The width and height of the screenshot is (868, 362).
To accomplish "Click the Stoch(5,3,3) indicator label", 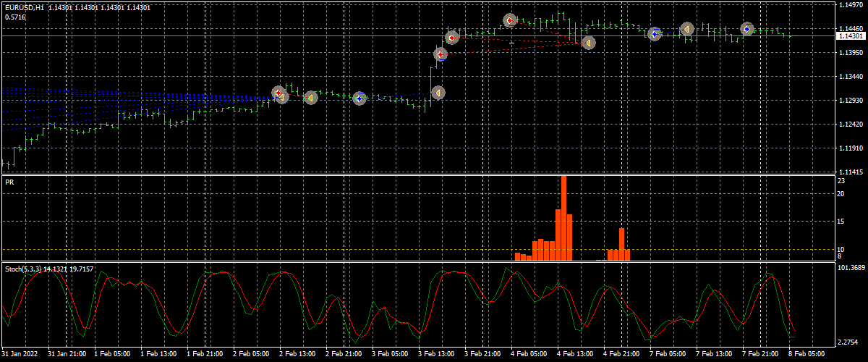I will pos(22,269).
